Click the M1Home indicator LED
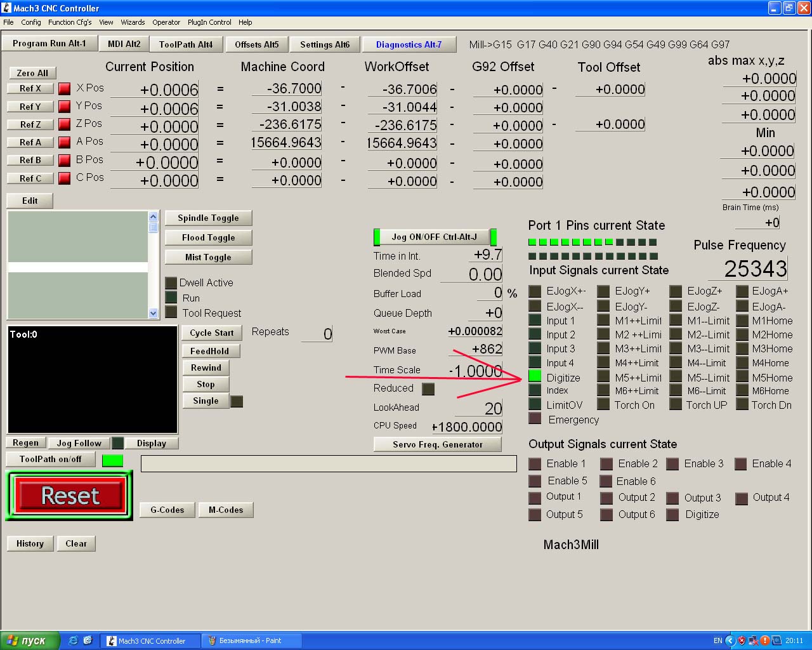812x650 pixels. [742, 321]
